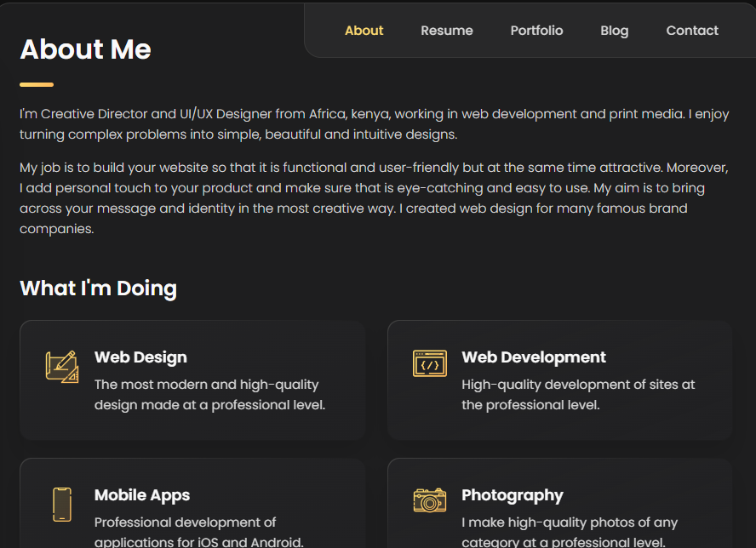Select the Mobile Apps smartphone icon
756x548 pixels.
pyautogui.click(x=61, y=504)
